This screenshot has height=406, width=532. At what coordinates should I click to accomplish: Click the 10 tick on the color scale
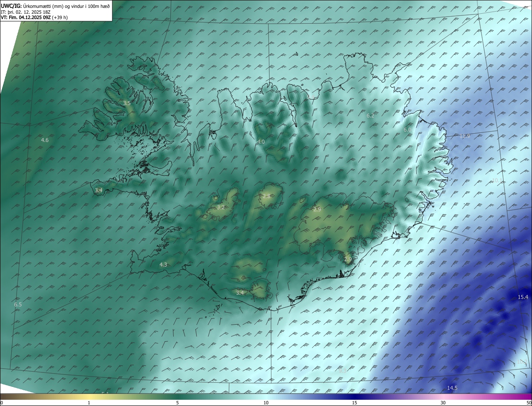[266, 403]
